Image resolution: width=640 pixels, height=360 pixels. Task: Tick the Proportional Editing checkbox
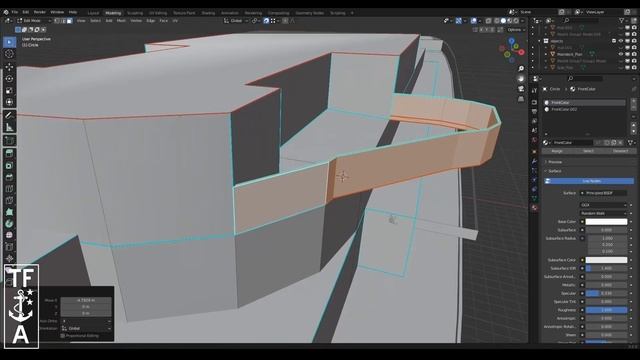(x=62, y=336)
